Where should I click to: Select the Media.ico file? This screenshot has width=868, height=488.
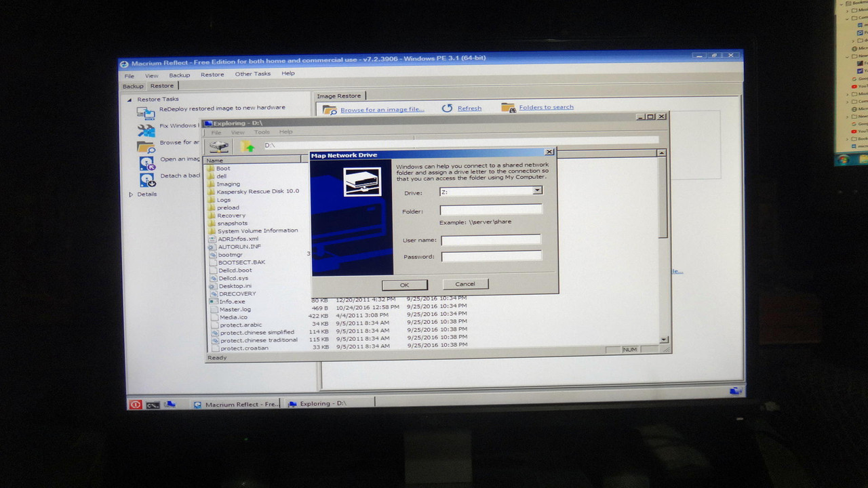click(233, 317)
